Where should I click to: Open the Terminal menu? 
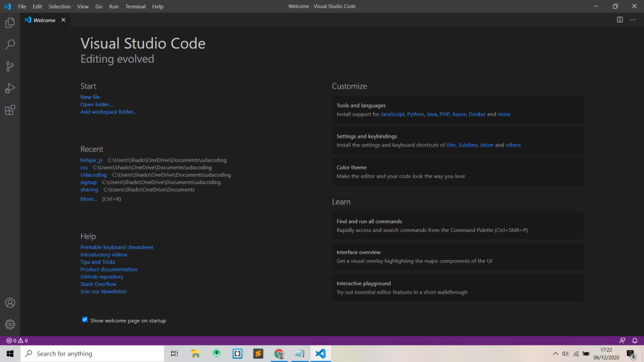(136, 6)
